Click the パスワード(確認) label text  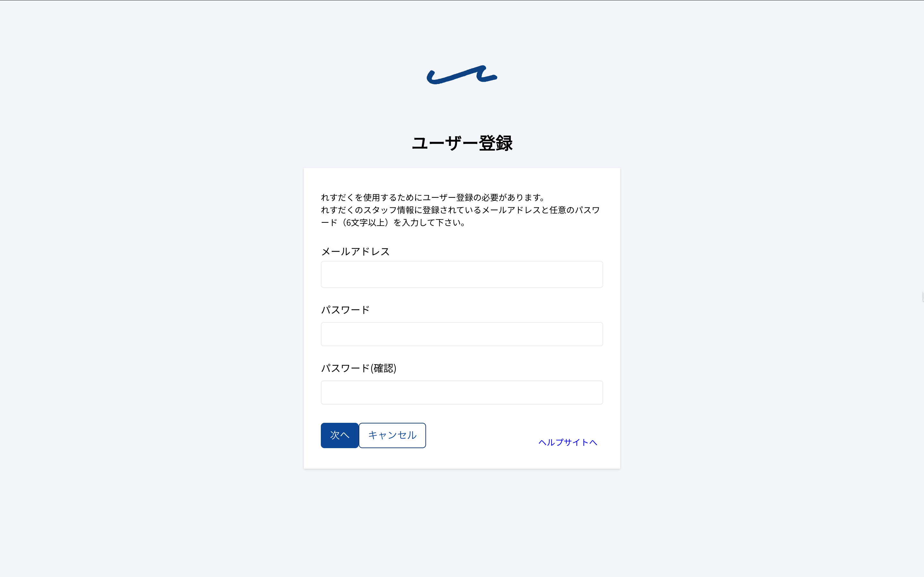click(x=358, y=368)
